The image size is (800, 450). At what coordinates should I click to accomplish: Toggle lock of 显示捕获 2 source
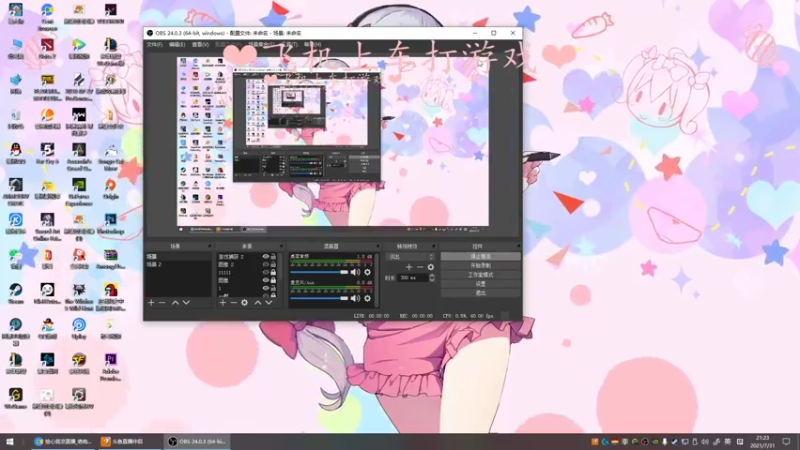click(x=273, y=257)
